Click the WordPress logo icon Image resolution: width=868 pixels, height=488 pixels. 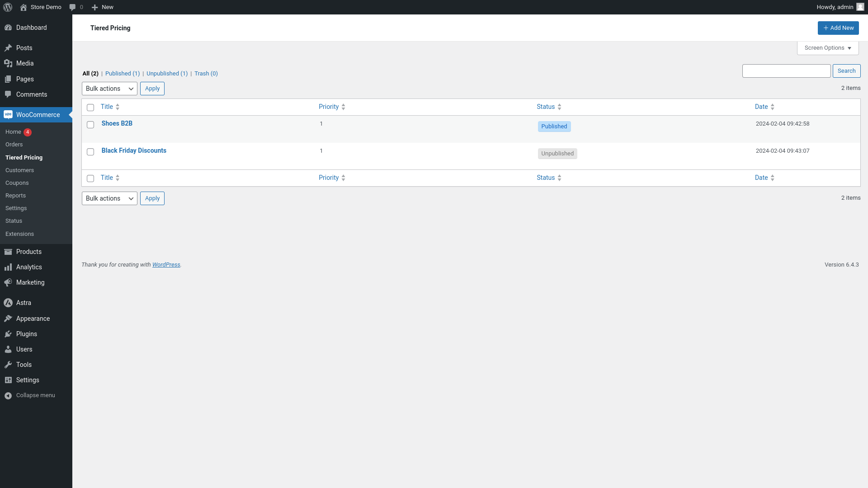(x=8, y=7)
